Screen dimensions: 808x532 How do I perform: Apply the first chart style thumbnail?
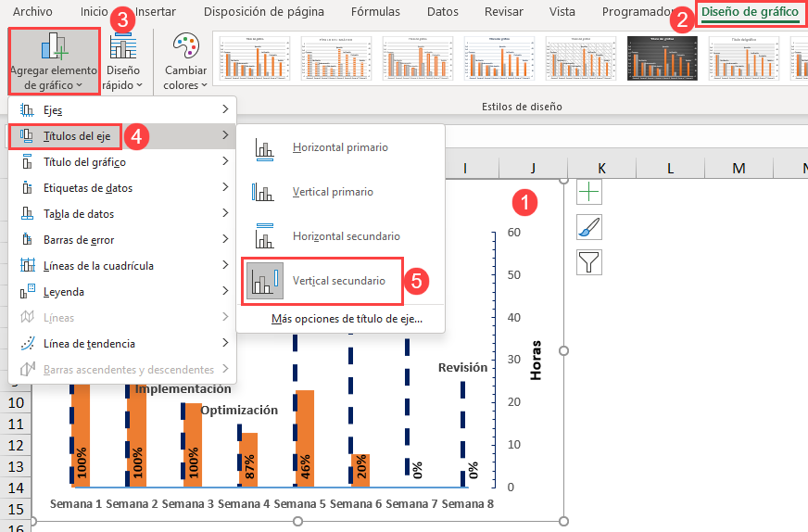[255, 58]
